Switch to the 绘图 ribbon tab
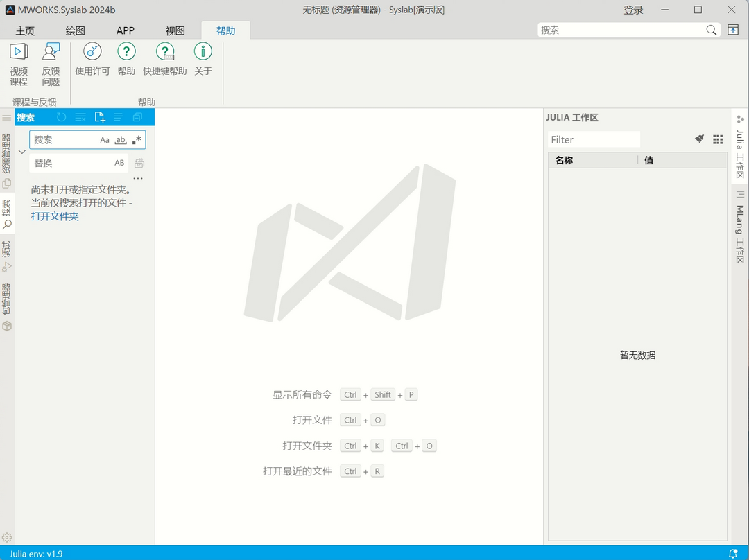The height and width of the screenshot is (560, 749). (x=75, y=30)
